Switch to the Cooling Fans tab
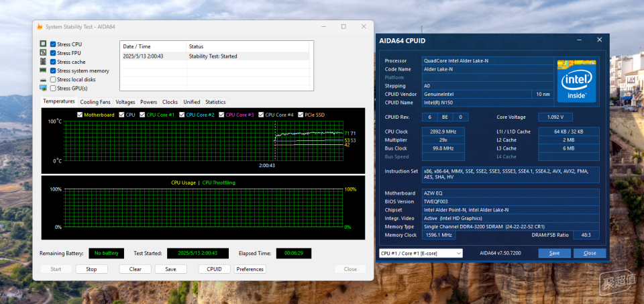Image resolution: width=644 pixels, height=304 pixels. point(95,102)
